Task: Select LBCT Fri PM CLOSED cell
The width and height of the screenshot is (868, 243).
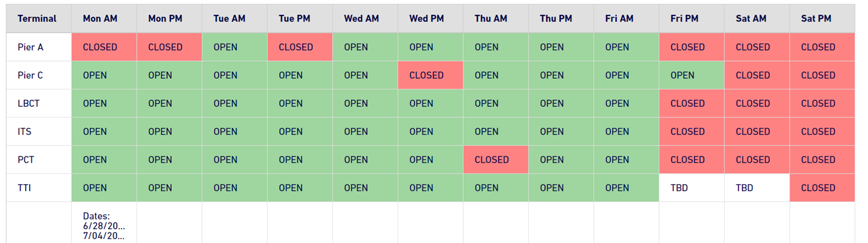Action: point(692,103)
